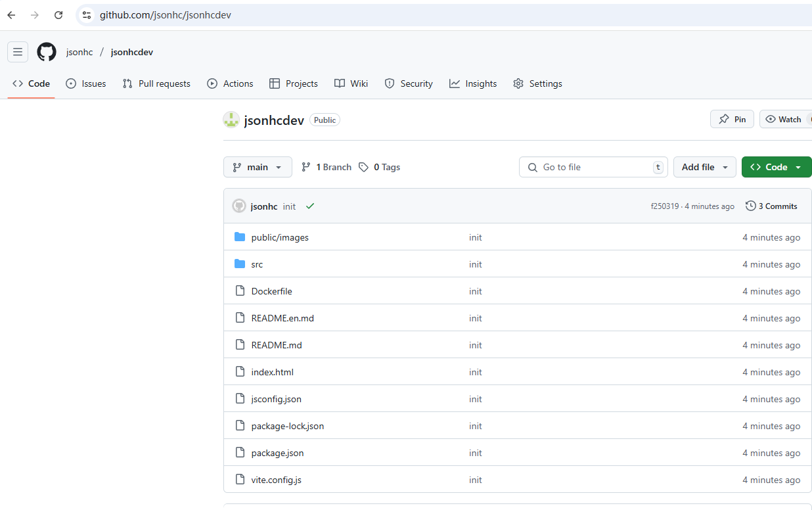Open README.md file

[x=277, y=345]
